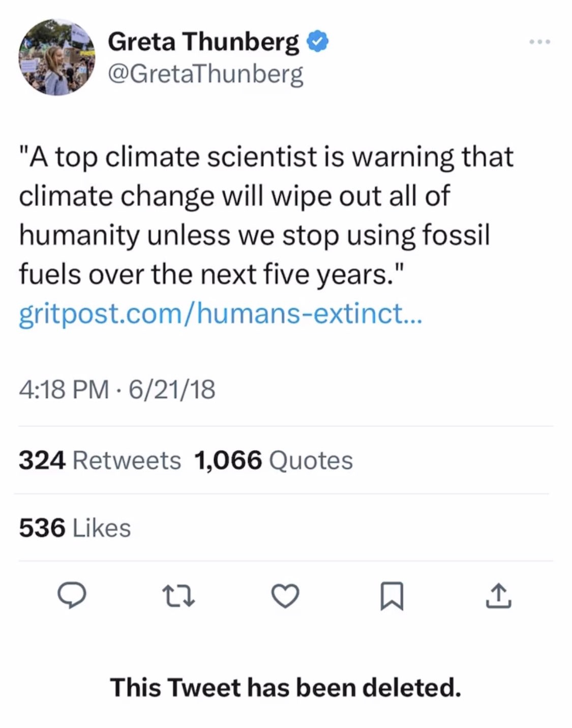The height and width of the screenshot is (728, 572).
Task: Click the Greta Thunberg display name
Action: tap(203, 42)
